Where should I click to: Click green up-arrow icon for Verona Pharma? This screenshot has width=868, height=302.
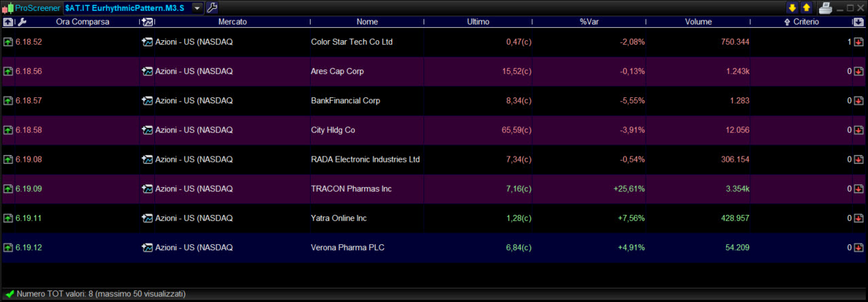coord(7,248)
